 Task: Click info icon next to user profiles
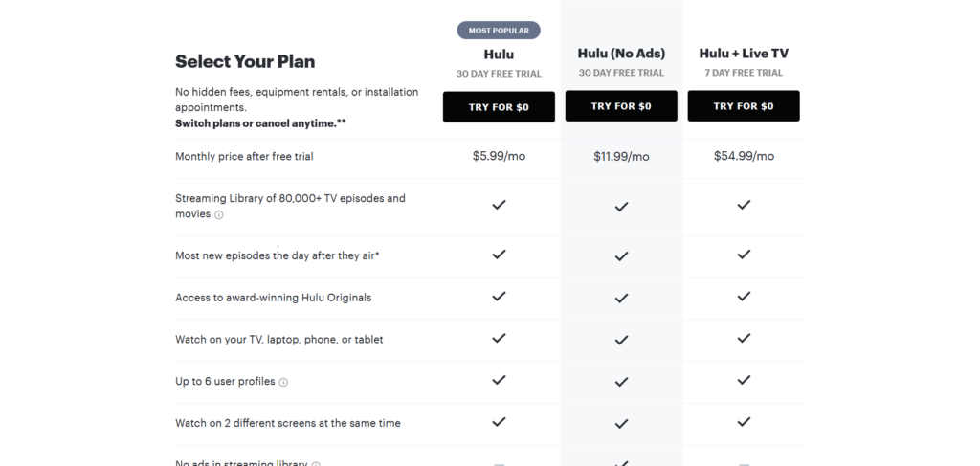(283, 382)
